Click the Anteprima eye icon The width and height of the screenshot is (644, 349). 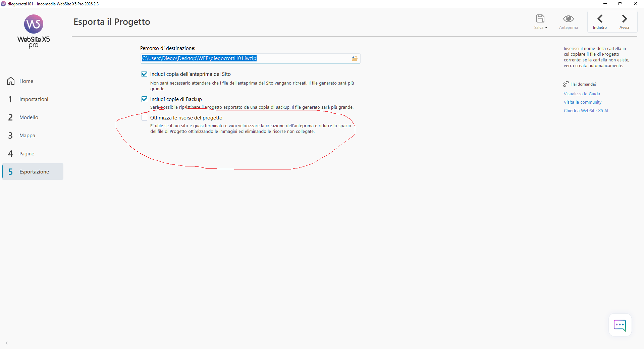click(568, 18)
